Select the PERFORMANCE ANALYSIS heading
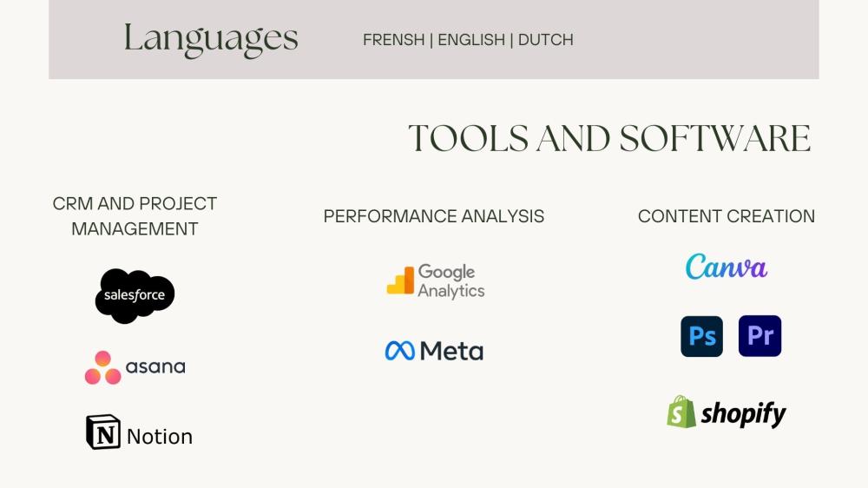 433,216
